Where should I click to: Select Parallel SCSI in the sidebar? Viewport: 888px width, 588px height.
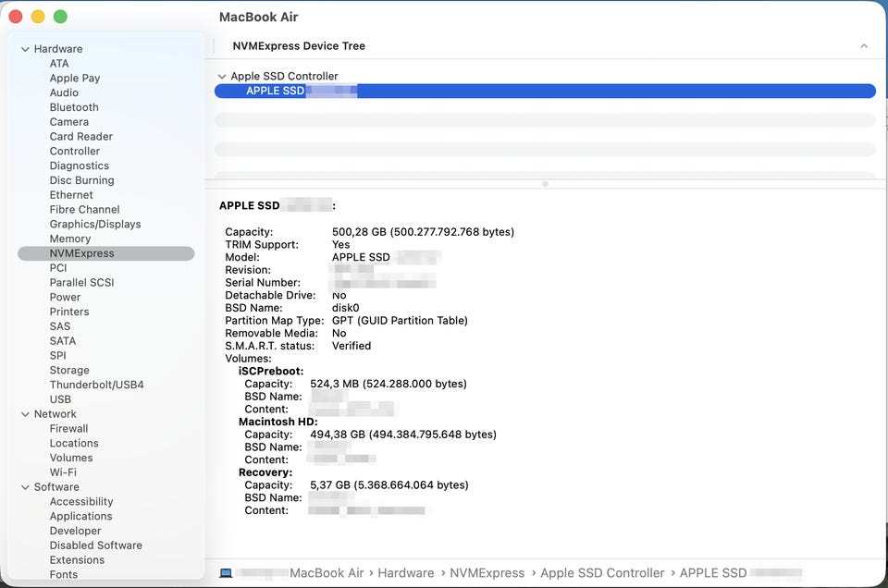81,282
